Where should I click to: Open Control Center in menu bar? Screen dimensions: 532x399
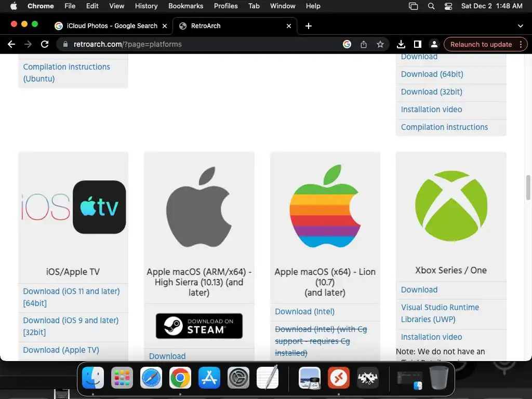(x=448, y=6)
